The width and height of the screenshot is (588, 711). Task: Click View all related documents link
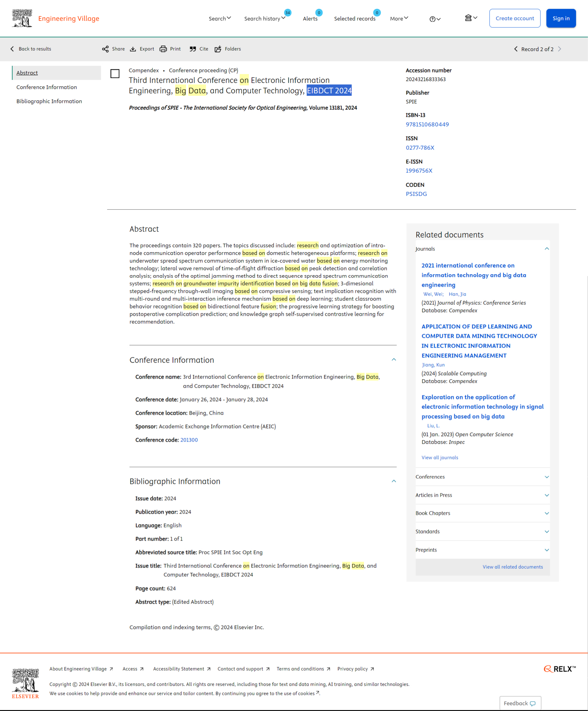pyautogui.click(x=513, y=567)
